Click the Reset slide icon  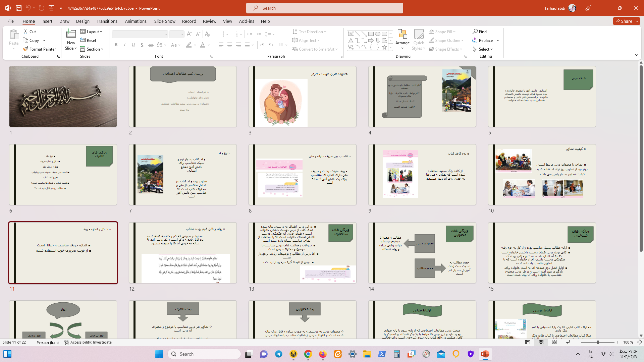83,40
